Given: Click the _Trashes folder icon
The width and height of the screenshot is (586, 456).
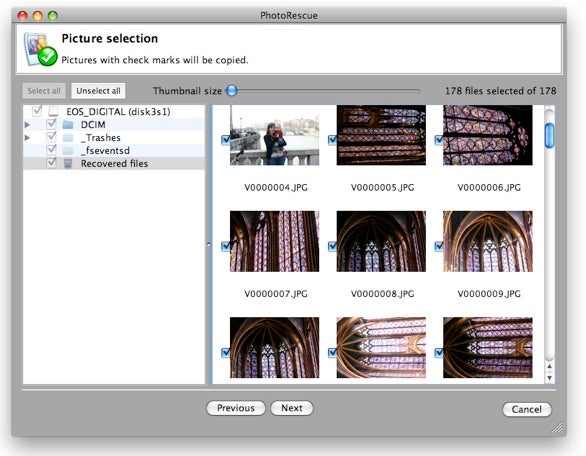Looking at the screenshot, I should (68, 138).
